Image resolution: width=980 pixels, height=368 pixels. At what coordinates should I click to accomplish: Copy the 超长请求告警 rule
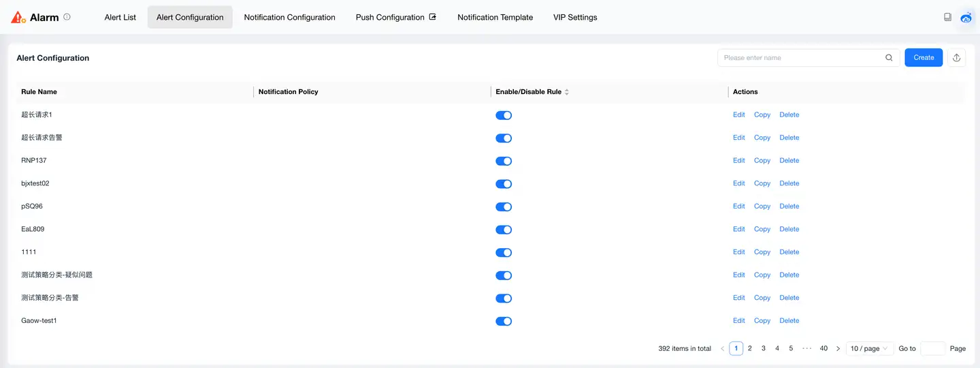point(762,138)
